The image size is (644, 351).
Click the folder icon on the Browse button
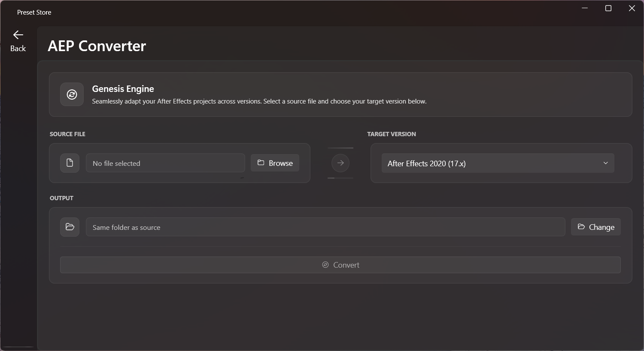point(261,163)
